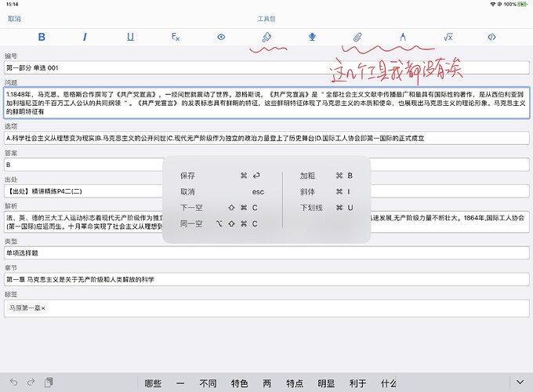Click the 标签 tags input area
The height and width of the screenshot is (392, 533).
point(266,308)
